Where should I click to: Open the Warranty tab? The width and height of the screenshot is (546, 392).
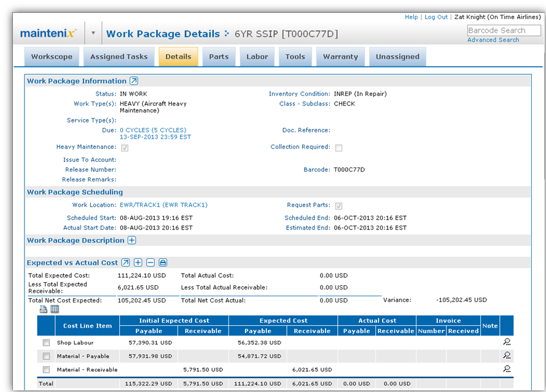click(x=340, y=56)
